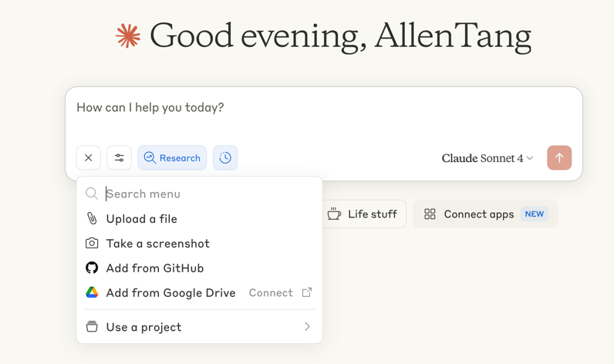Screen dimensions: 614x364
Task: Open Connect apps button
Action: tap(485, 214)
